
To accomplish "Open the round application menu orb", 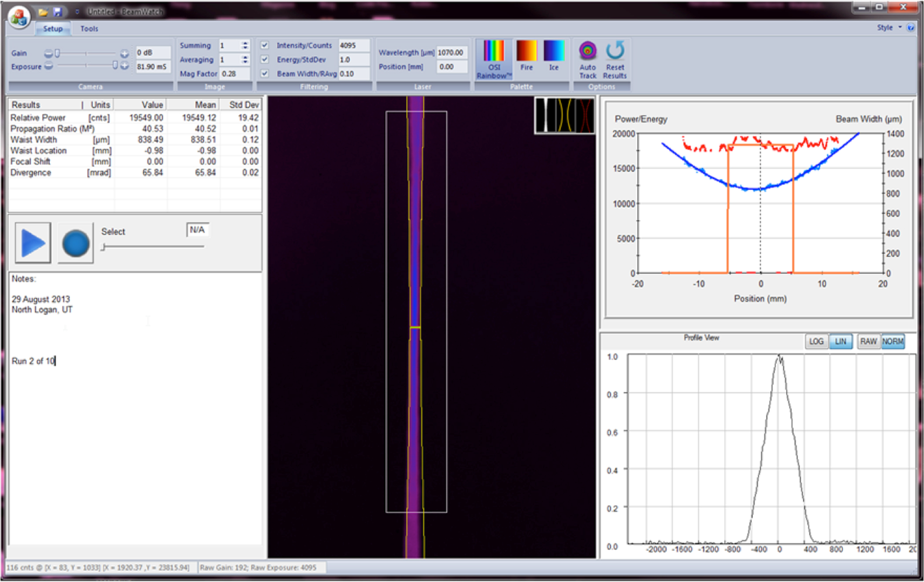I will (19, 17).
